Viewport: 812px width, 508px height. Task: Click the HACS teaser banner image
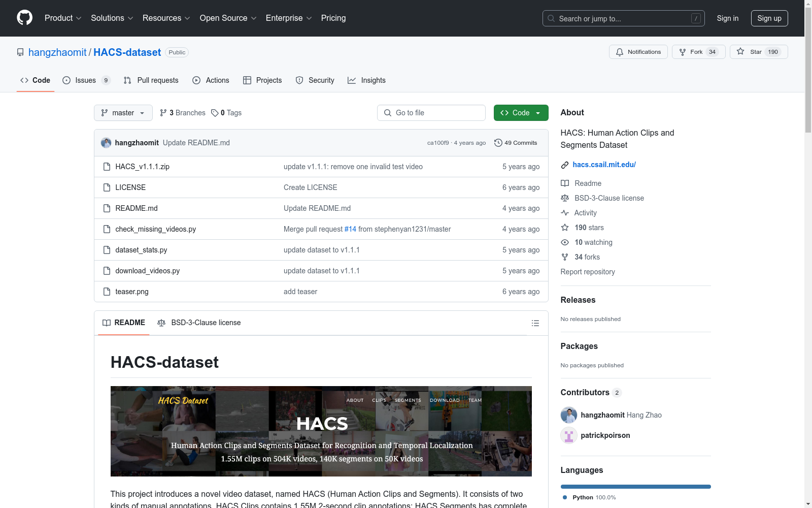click(x=321, y=431)
